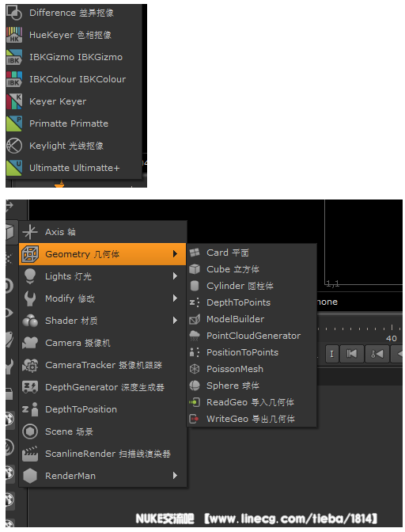Click the PointCloudGenerator cloud icon

tap(195, 336)
